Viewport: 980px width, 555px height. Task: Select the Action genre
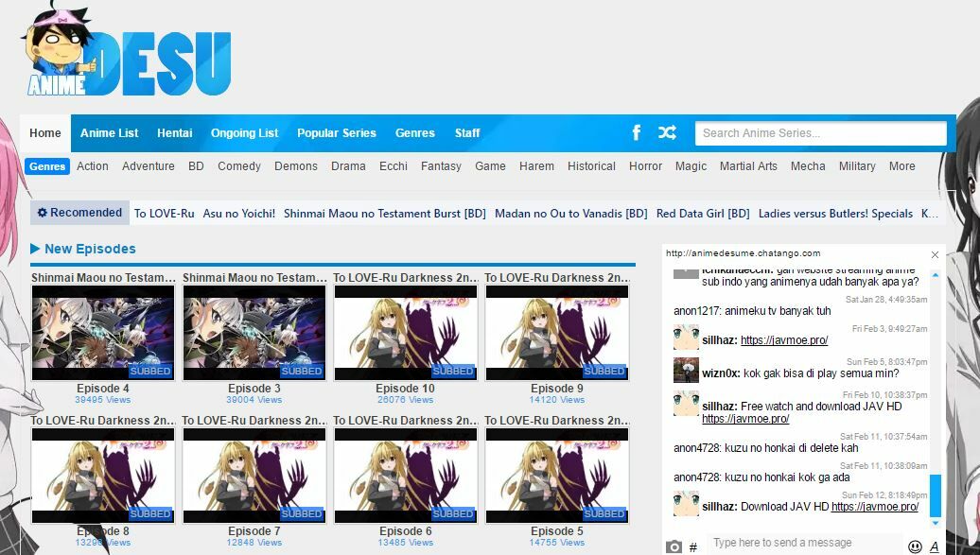(93, 166)
